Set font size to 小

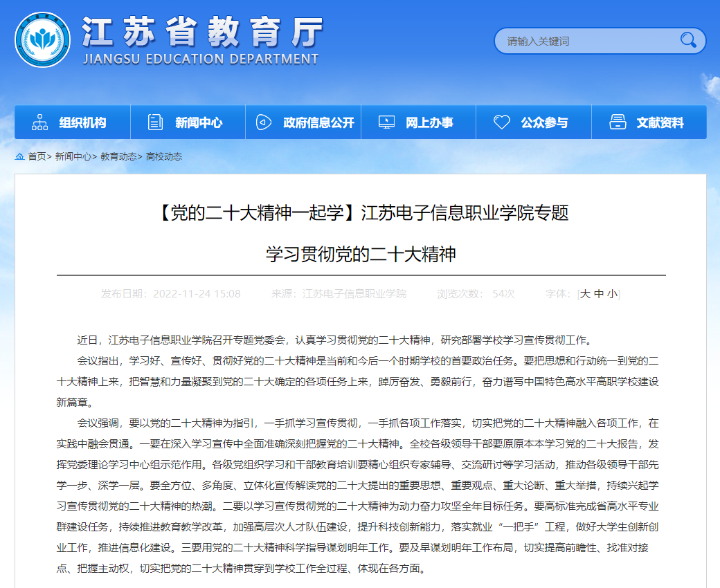pos(613,293)
